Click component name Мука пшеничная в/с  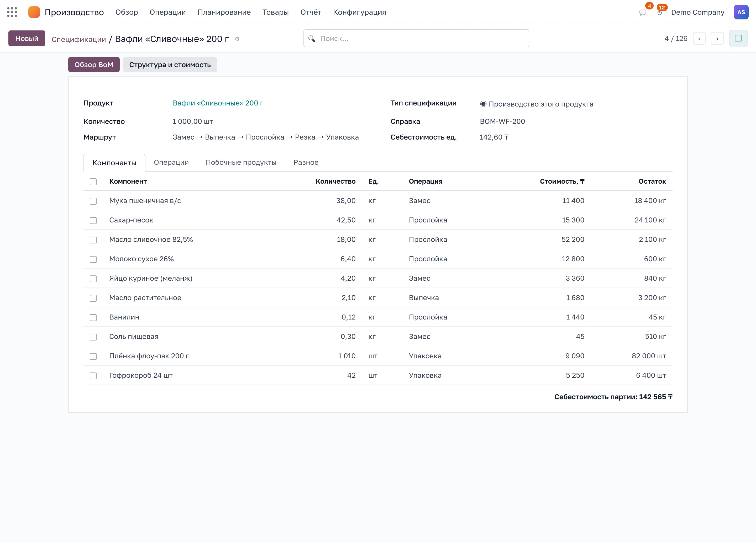tap(145, 201)
